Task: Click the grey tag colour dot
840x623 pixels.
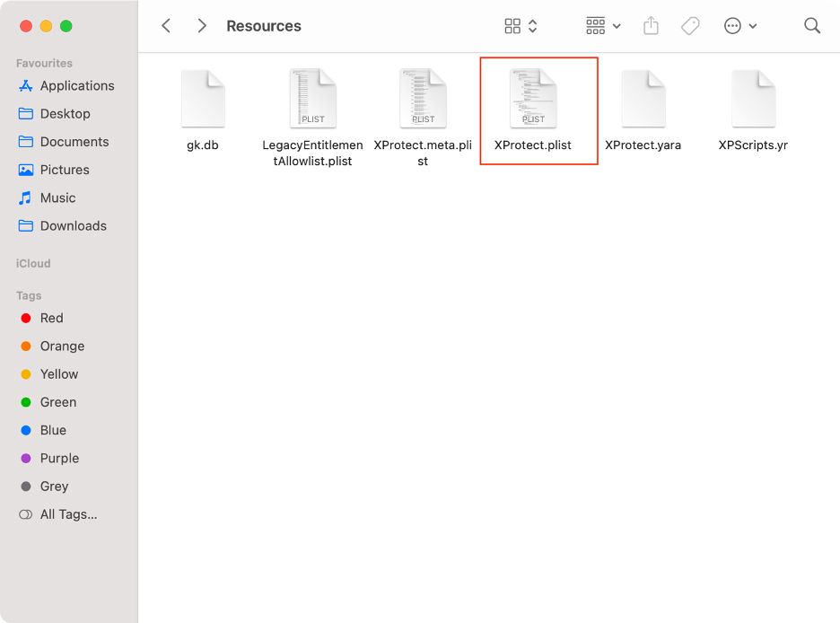Action: pyautogui.click(x=26, y=487)
